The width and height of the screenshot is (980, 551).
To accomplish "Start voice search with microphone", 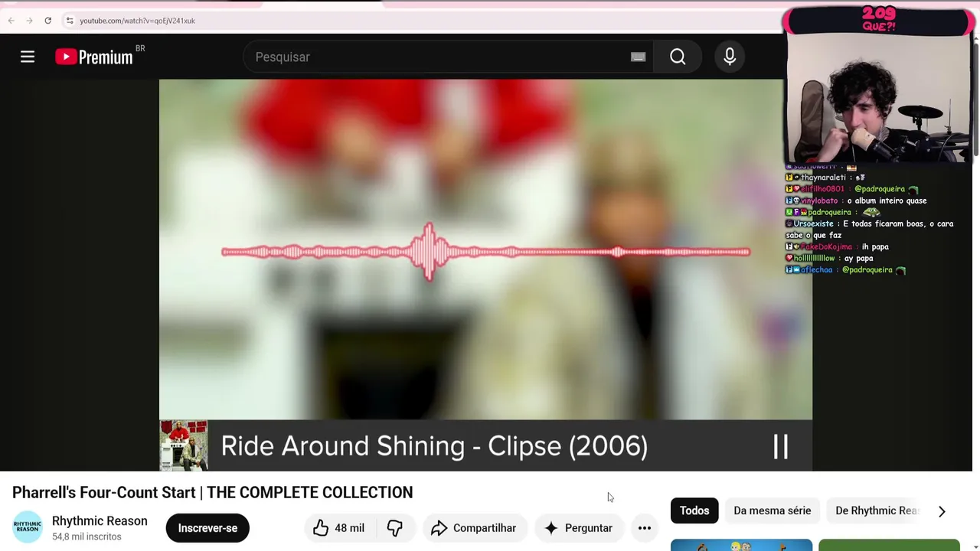I will 730,57.
